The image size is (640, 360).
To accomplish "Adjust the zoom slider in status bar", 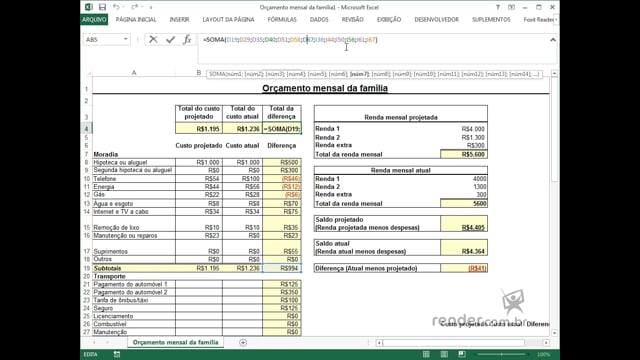I will pos(502,354).
